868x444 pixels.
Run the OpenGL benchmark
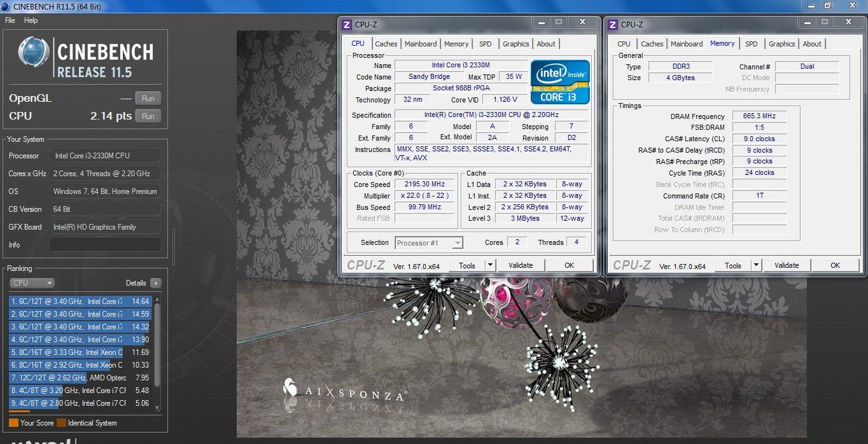148,99
